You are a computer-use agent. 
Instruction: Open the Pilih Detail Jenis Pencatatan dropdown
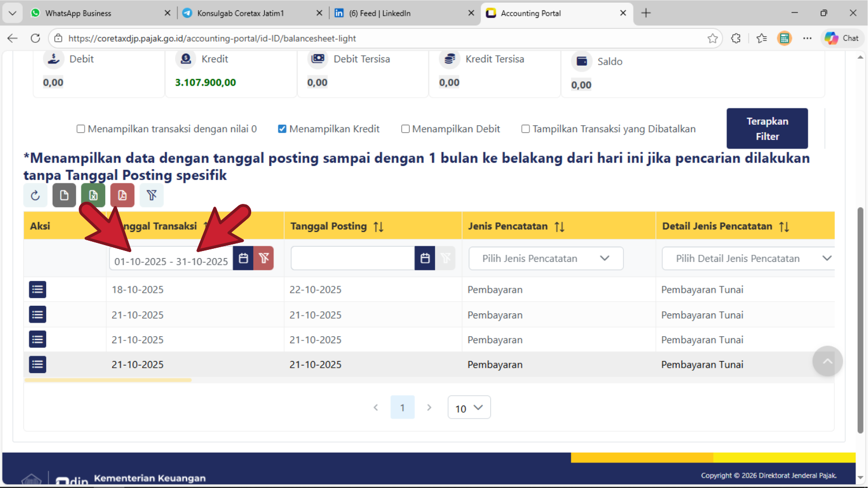[748, 259]
